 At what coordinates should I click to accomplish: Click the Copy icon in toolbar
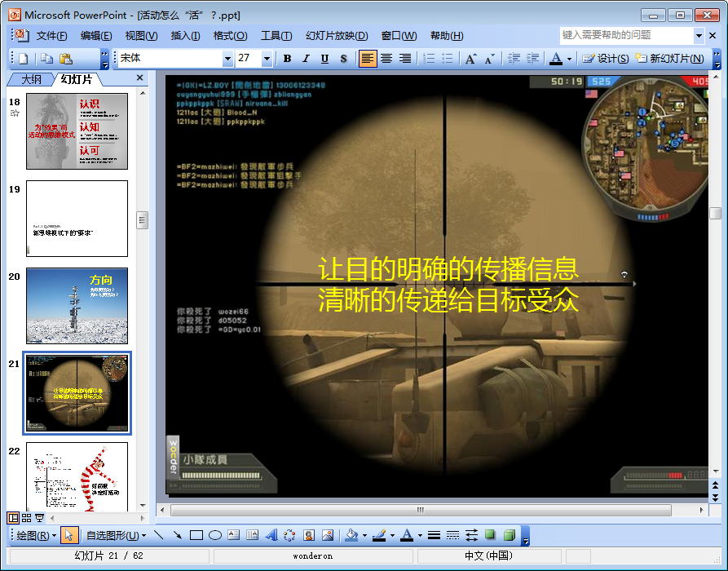[46, 59]
